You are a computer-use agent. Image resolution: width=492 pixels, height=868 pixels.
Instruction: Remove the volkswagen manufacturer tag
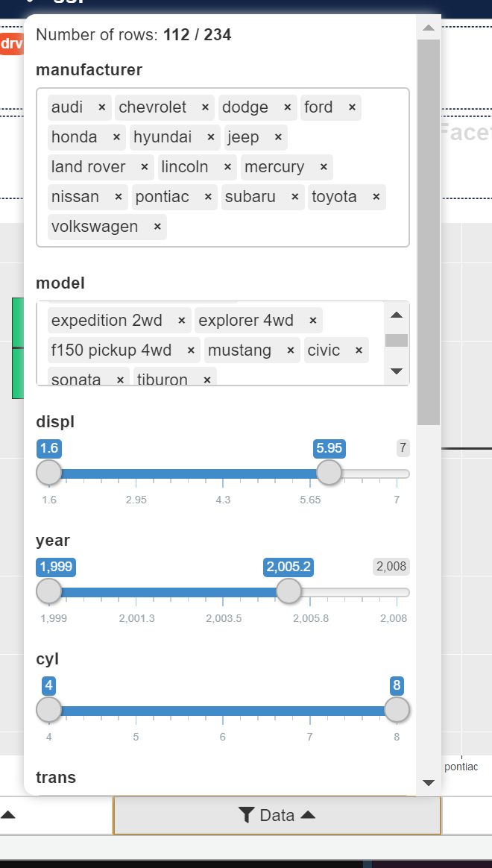coord(157,227)
